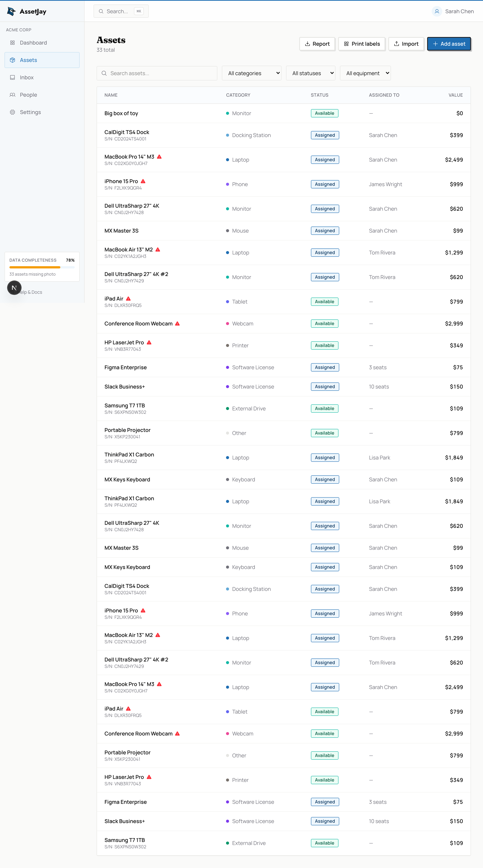This screenshot has height=868, width=483.
Task: Click the Sarah Chen user avatar icon
Action: (x=437, y=12)
